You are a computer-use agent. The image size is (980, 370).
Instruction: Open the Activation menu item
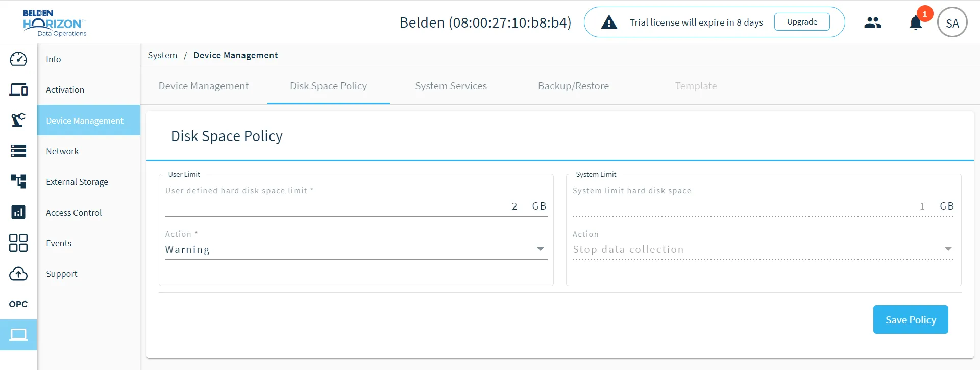88,90
